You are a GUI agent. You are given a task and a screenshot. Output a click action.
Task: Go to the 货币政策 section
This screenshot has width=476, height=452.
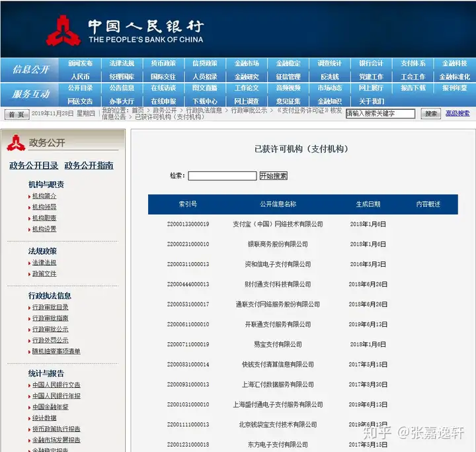point(163,64)
